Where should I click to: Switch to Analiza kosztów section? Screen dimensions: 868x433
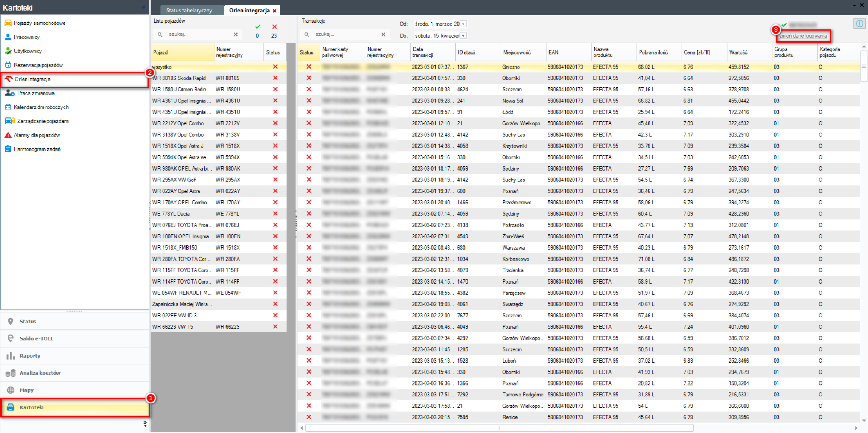coord(75,373)
